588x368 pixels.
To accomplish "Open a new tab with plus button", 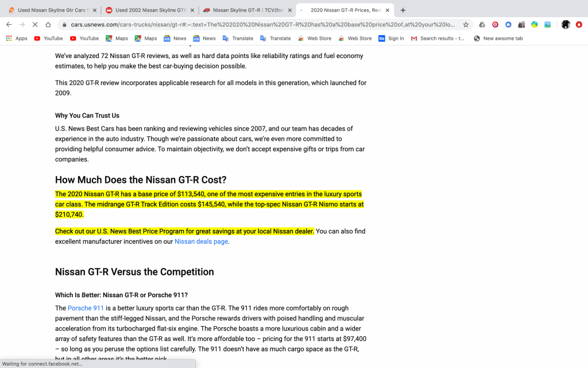I will point(403,10).
